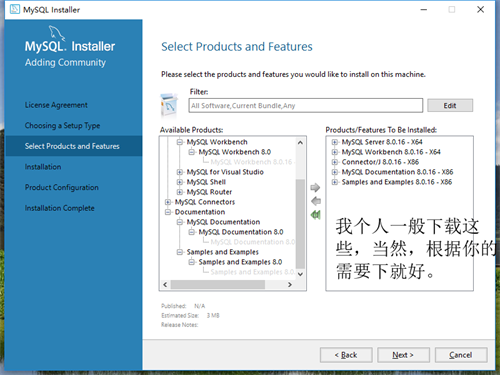This screenshot has width=500, height=375.
Task: Click the MySQL Installer title bar icon
Action: tap(15, 9)
